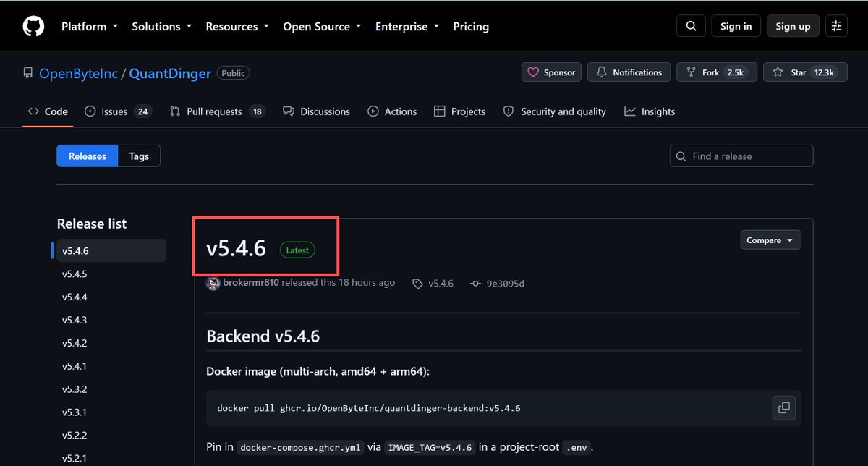Open Notifications bell button
Image resolution: width=868 pixels, height=466 pixels.
[x=629, y=72]
